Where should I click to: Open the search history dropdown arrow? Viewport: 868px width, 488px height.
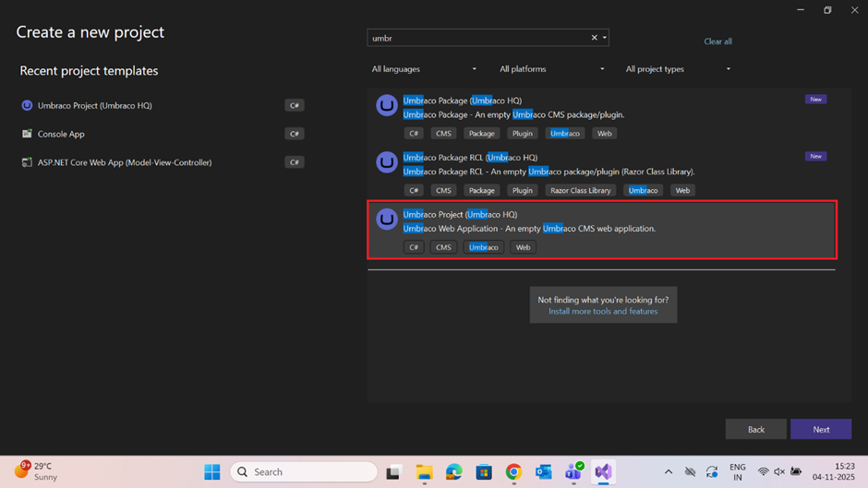point(605,38)
